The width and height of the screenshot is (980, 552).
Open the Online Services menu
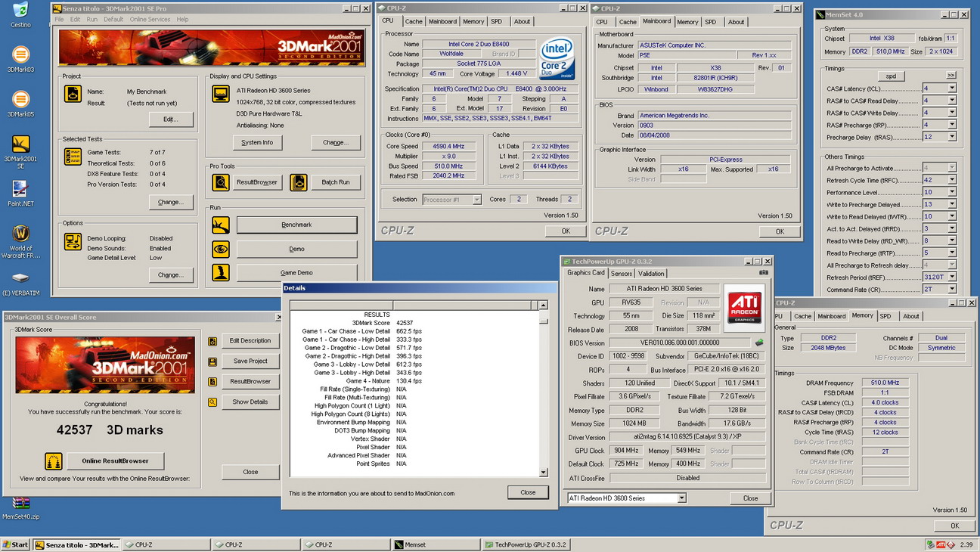[x=150, y=19]
